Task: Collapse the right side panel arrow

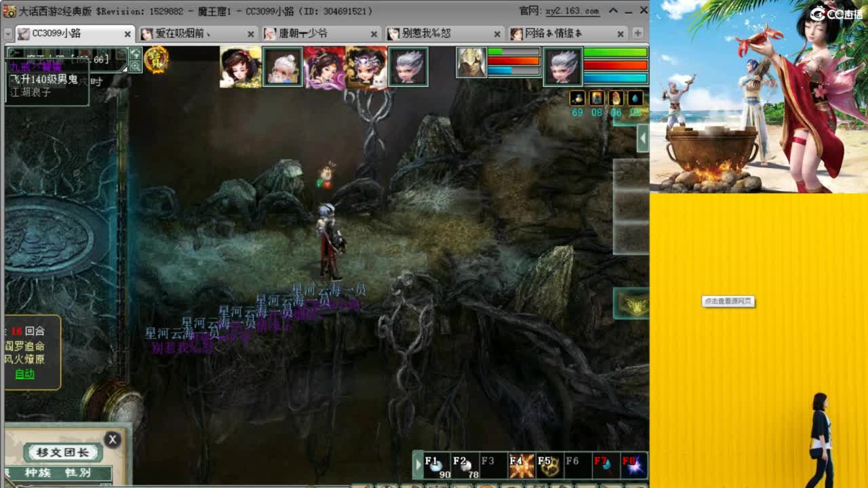Action: tap(643, 140)
